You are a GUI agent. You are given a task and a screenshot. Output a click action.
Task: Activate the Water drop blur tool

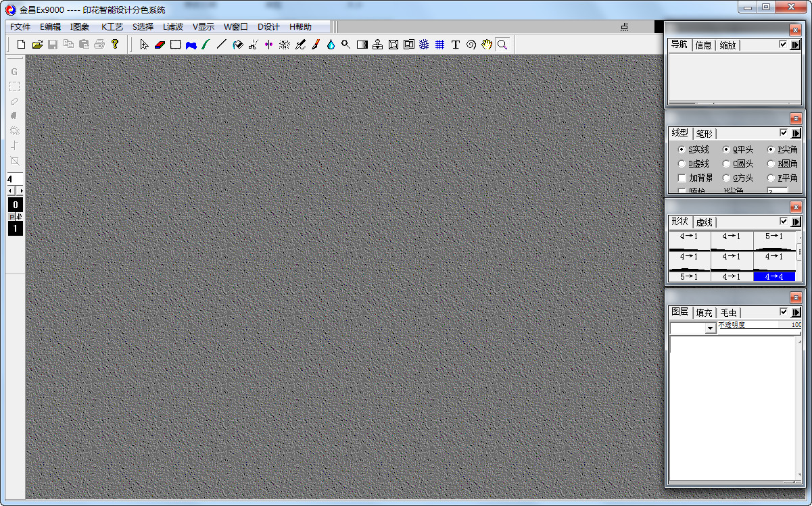click(x=331, y=45)
